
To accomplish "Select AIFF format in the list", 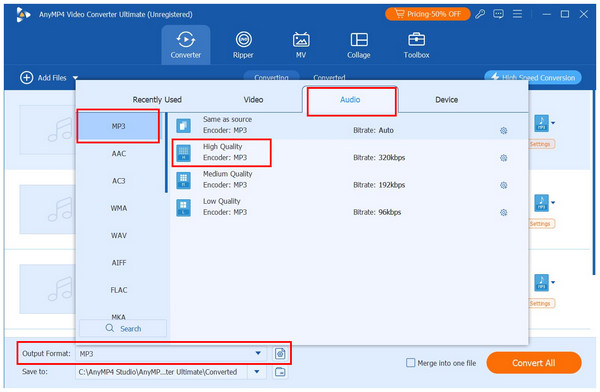I will 119,263.
